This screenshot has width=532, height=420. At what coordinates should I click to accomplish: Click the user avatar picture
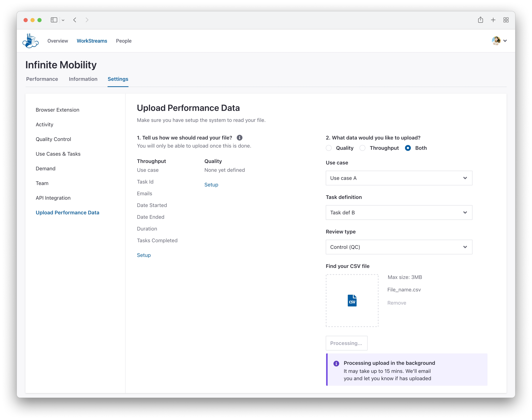[x=496, y=41]
